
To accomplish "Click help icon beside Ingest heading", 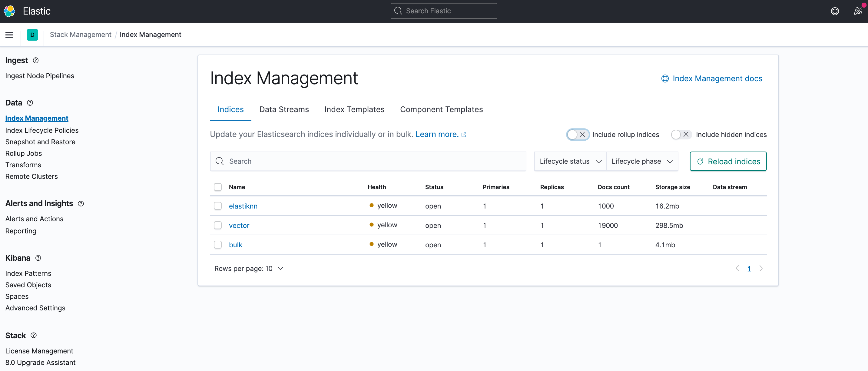I will pos(36,60).
